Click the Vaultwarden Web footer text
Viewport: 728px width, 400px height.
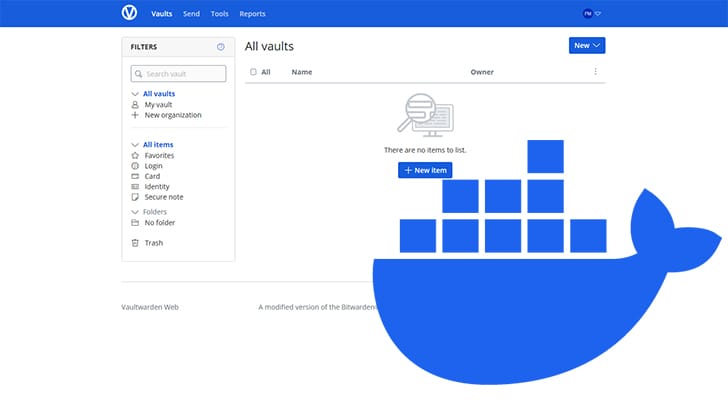(x=150, y=307)
